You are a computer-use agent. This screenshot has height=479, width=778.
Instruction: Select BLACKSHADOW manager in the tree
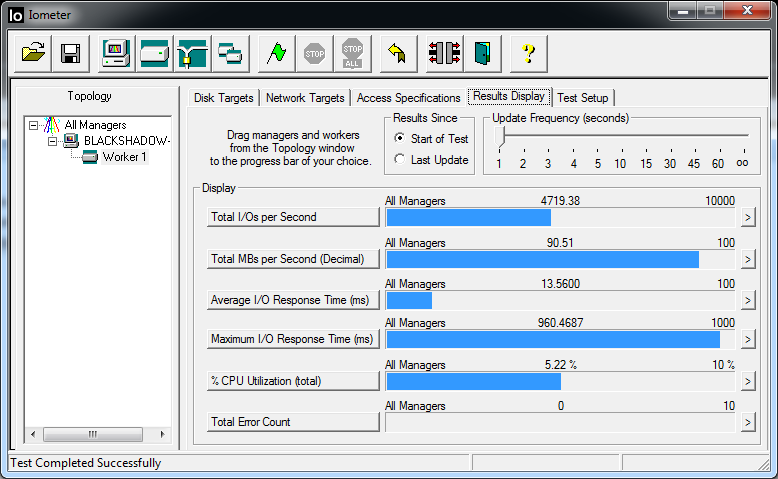click(127, 141)
